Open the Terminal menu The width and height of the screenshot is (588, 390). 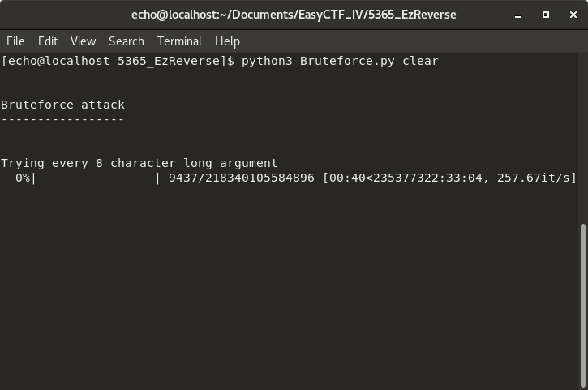click(x=179, y=41)
